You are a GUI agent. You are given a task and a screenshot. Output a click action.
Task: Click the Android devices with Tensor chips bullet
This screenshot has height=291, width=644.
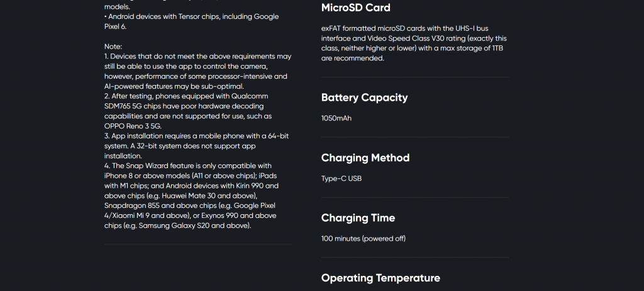[x=191, y=21]
